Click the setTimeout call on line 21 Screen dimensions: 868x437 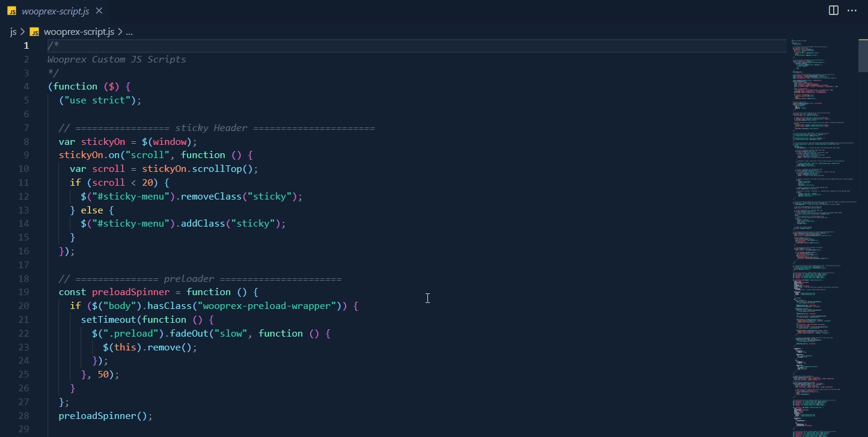(x=108, y=320)
